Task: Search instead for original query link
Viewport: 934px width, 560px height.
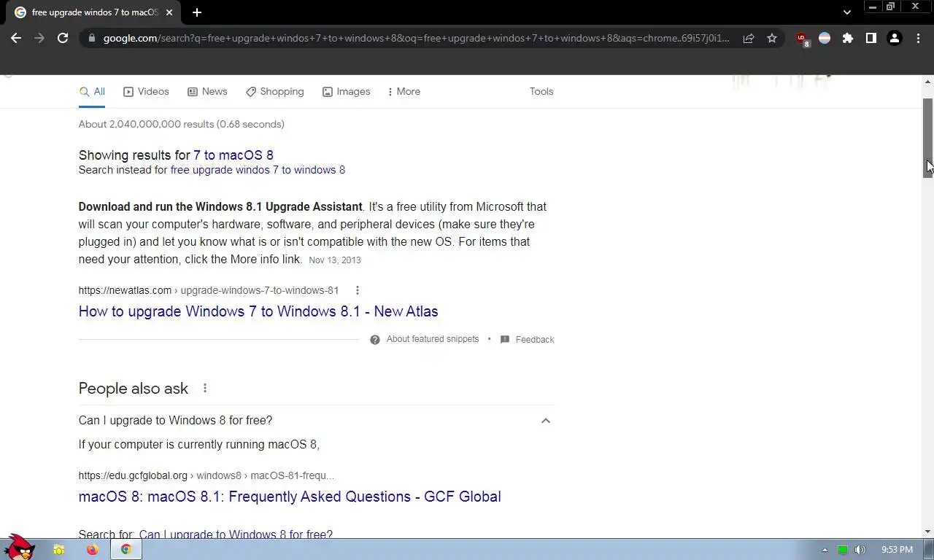Action: (258, 170)
